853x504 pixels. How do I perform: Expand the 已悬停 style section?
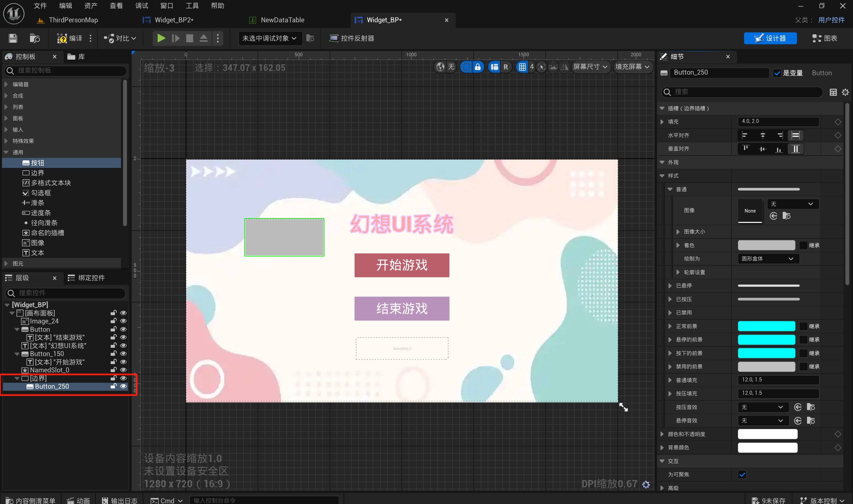point(670,286)
